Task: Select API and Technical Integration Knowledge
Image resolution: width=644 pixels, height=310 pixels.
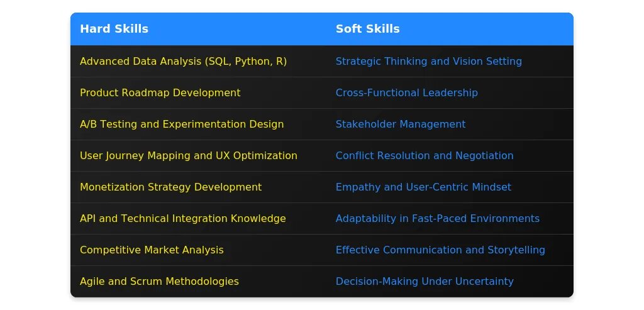Action: click(x=183, y=218)
